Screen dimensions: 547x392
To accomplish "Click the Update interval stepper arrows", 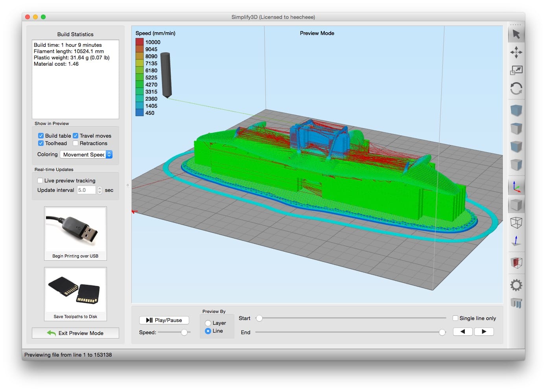I will [x=99, y=190].
